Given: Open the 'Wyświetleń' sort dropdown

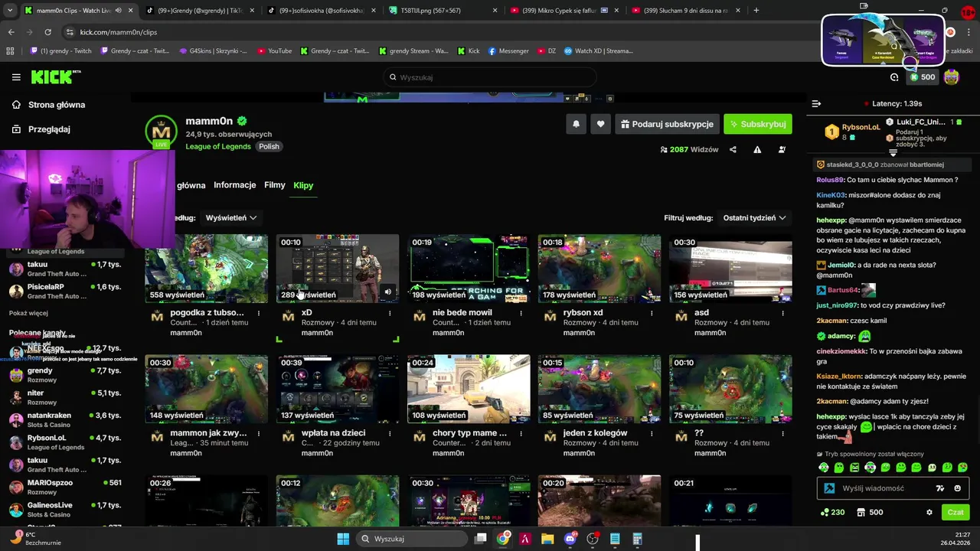Looking at the screenshot, I should 230,218.
